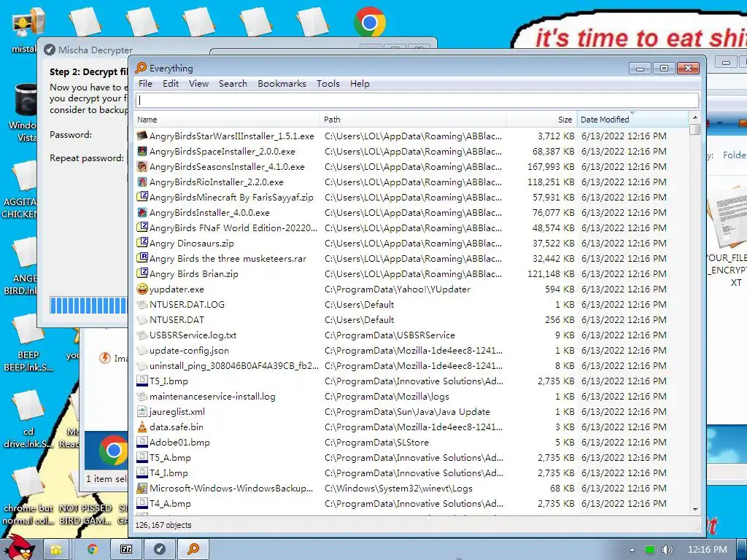Select update-config.json file name
This screenshot has height=560, width=747.
pyautogui.click(x=189, y=351)
